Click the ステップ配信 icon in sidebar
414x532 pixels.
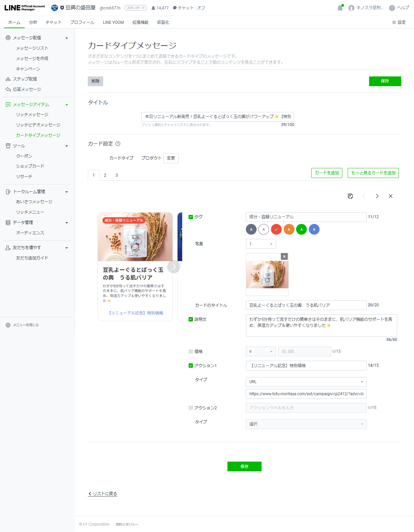point(8,79)
